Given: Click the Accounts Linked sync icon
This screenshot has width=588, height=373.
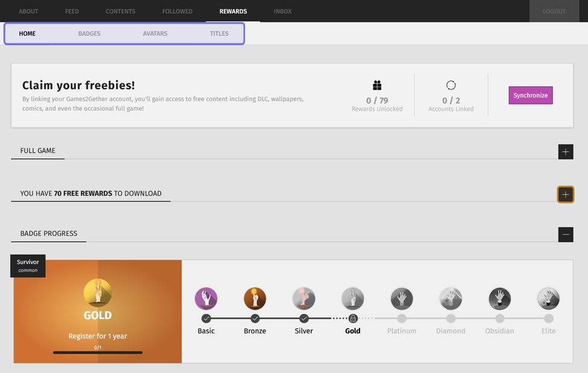Looking at the screenshot, I should click(451, 85).
